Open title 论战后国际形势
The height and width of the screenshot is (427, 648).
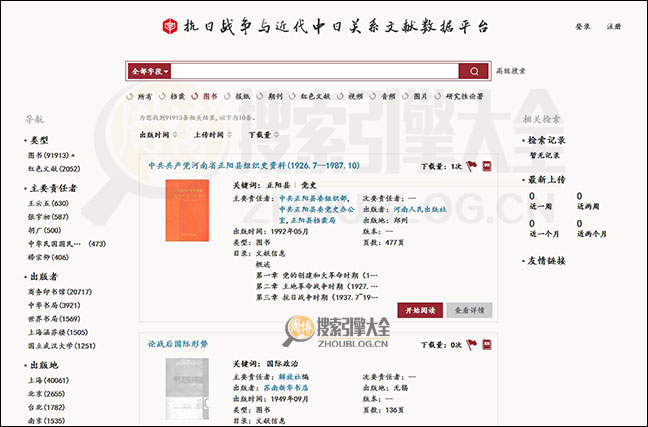(178, 344)
